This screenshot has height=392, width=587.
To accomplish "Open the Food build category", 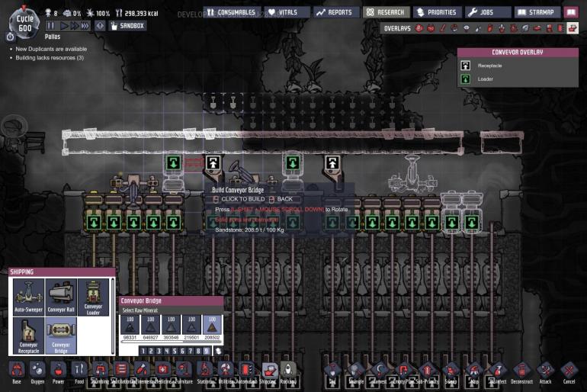I will pyautogui.click(x=79, y=372).
